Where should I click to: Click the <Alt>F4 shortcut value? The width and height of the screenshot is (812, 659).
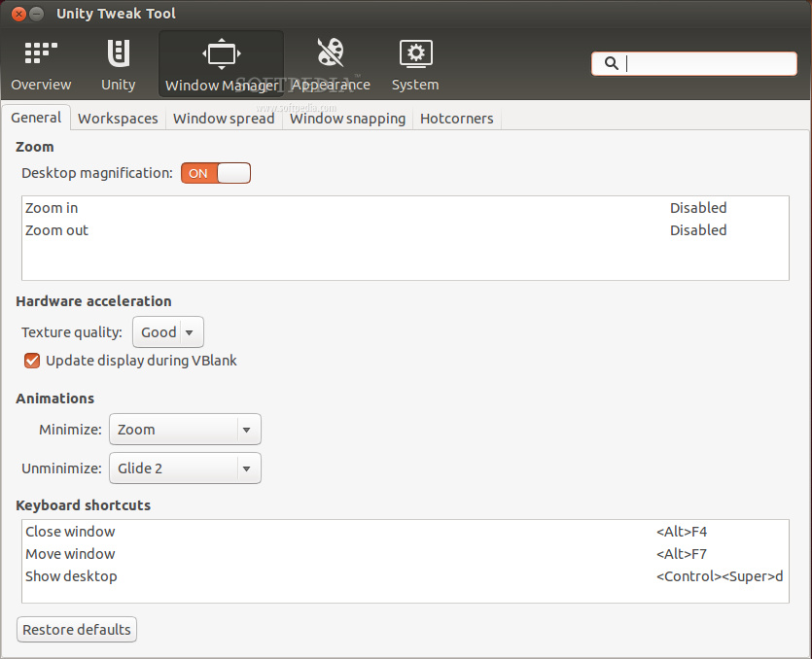682,532
